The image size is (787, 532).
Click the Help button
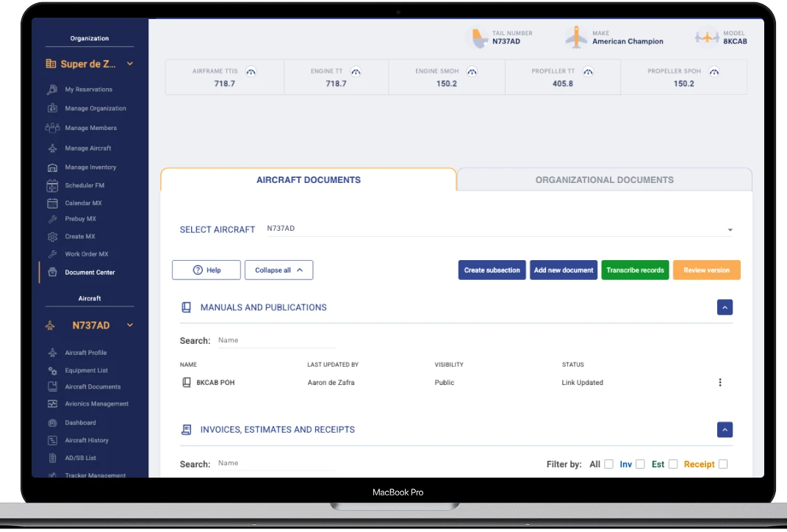[206, 270]
